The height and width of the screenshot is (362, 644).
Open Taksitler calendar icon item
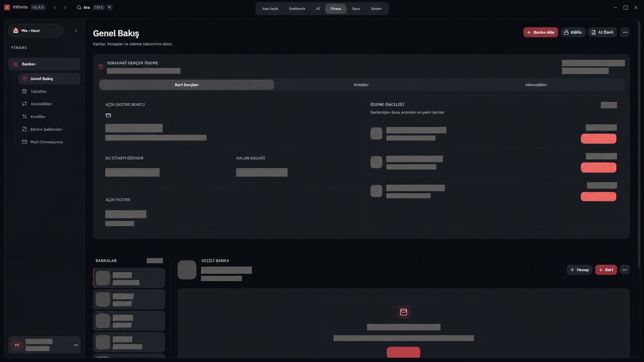[x=24, y=91]
